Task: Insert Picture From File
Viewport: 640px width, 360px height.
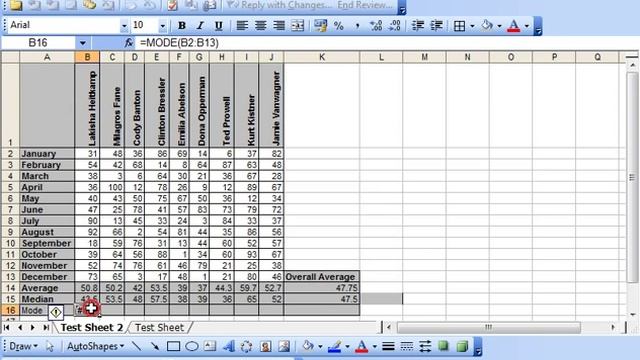Action: click(x=284, y=347)
